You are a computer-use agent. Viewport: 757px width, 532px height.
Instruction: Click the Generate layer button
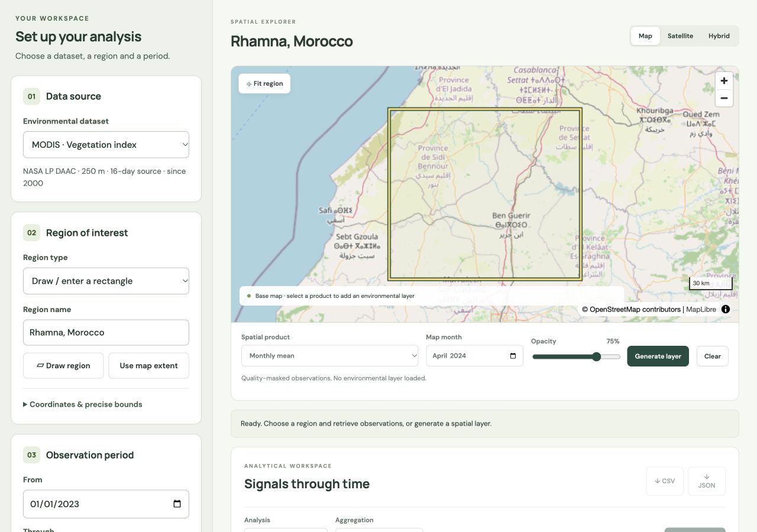(658, 356)
